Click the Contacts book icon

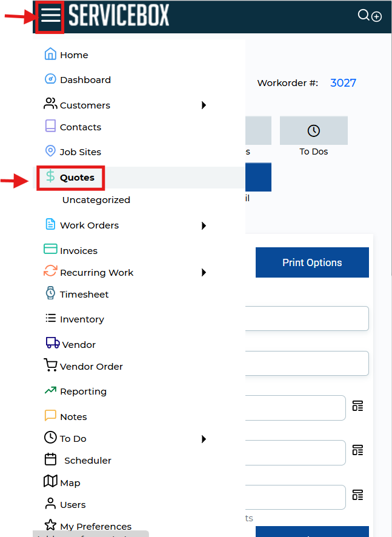coord(50,126)
